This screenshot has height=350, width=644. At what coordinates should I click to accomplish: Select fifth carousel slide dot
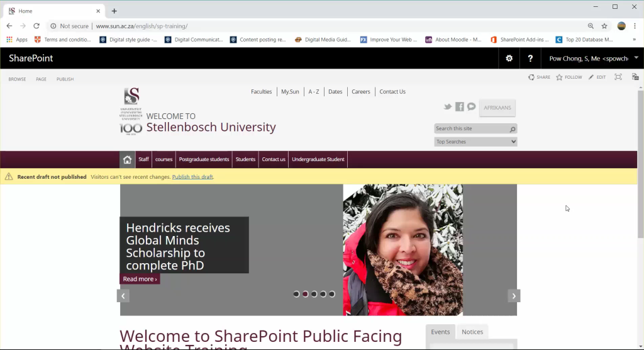(332, 294)
